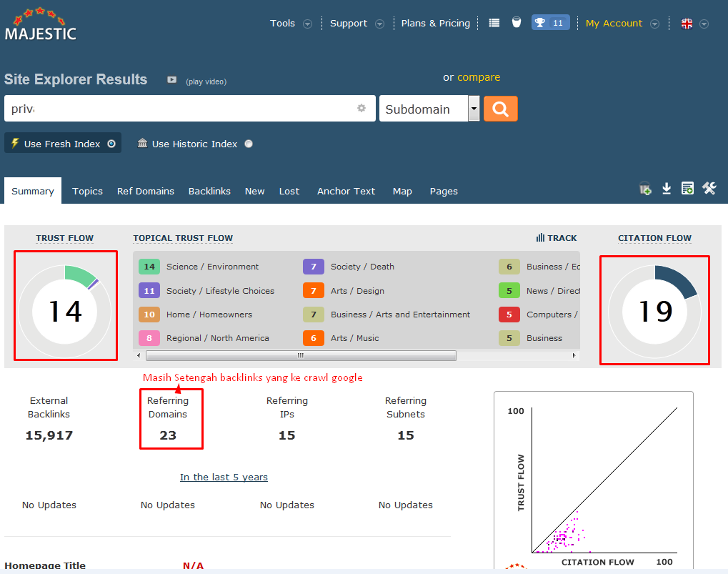Viewport: 728px width, 574px height.
Task: Click the lightning bolt Fresh Index icon
Action: pos(15,143)
